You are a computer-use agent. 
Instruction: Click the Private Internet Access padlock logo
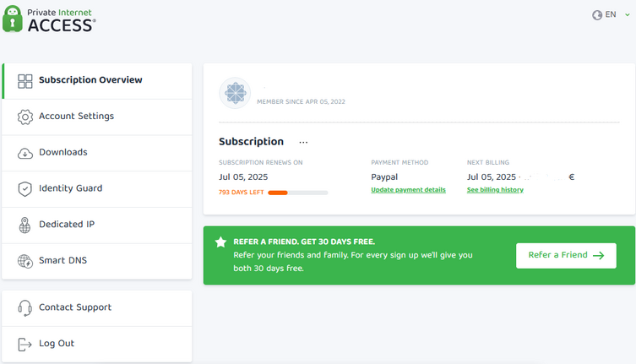[x=13, y=19]
